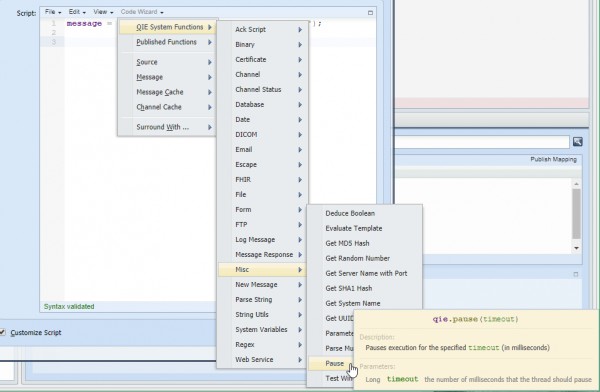
Task: Click the search icon beside input field
Action: pyautogui.click(x=577, y=142)
